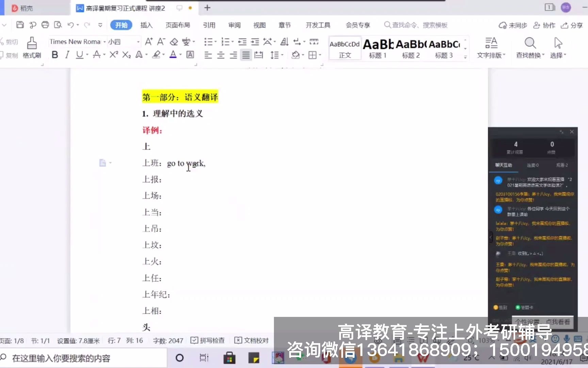Click 文档校对 in status bar
The width and height of the screenshot is (588, 368).
click(251, 340)
